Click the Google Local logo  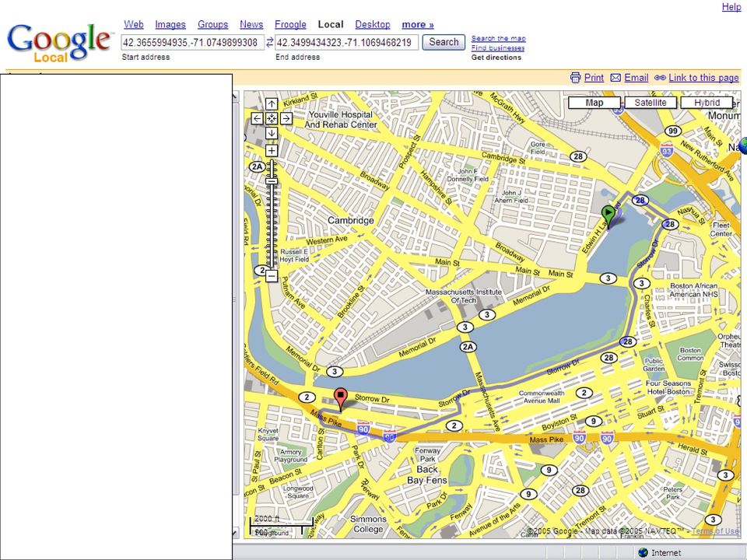(x=60, y=43)
